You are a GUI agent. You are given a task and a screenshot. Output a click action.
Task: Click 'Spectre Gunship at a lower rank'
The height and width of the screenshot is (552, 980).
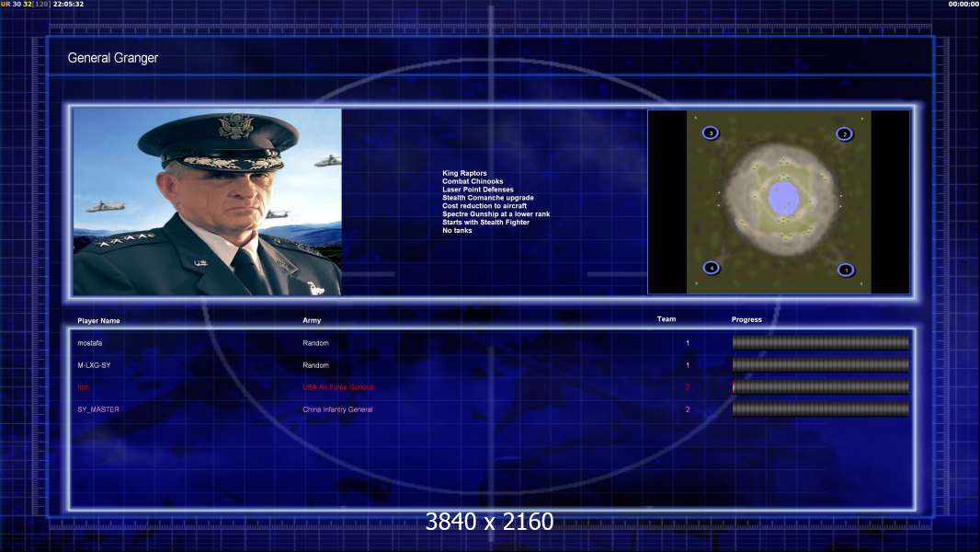tap(496, 213)
